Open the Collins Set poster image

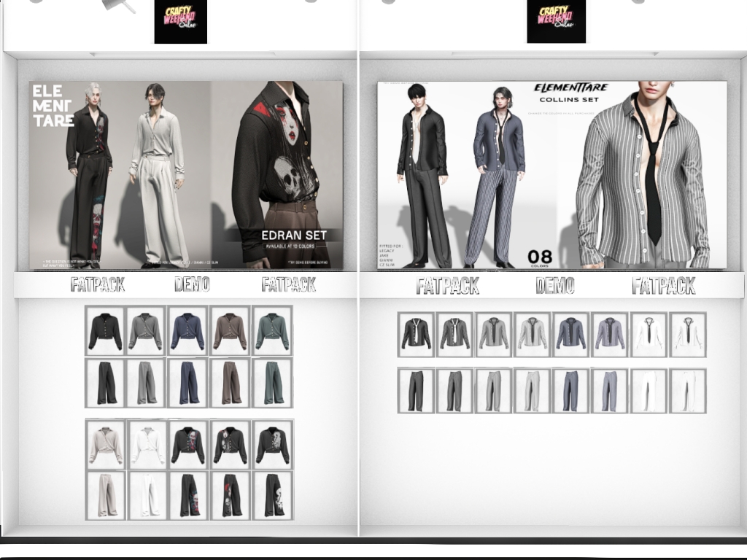[552, 175]
